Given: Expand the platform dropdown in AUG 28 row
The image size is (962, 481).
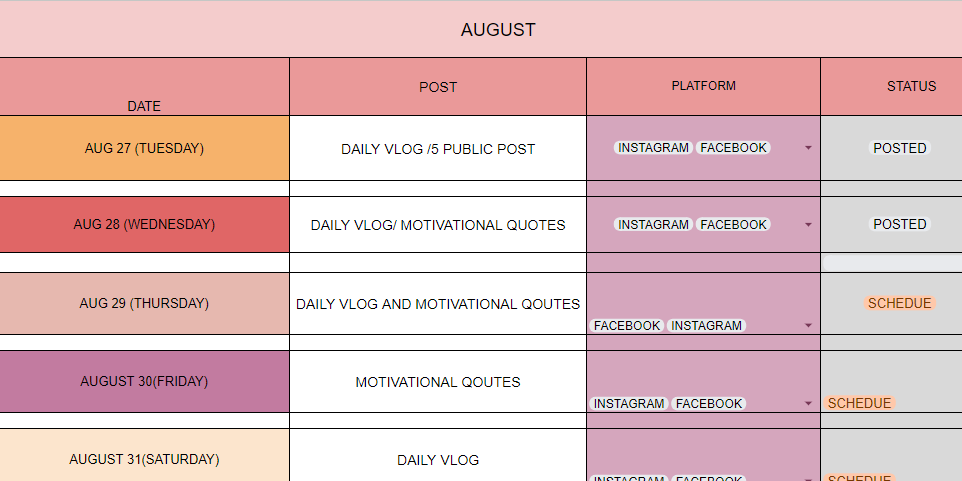Looking at the screenshot, I should (x=808, y=225).
